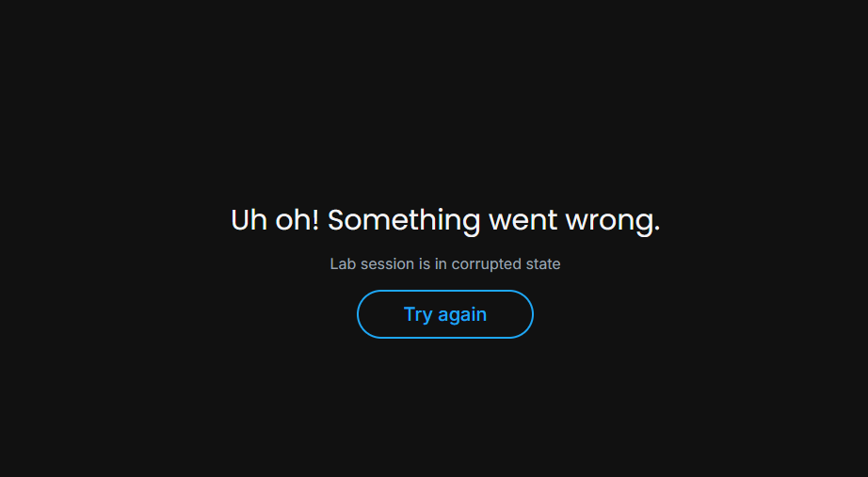Click the word 'wrong.' ending the heading
This screenshot has width=868, height=477.
[613, 222]
